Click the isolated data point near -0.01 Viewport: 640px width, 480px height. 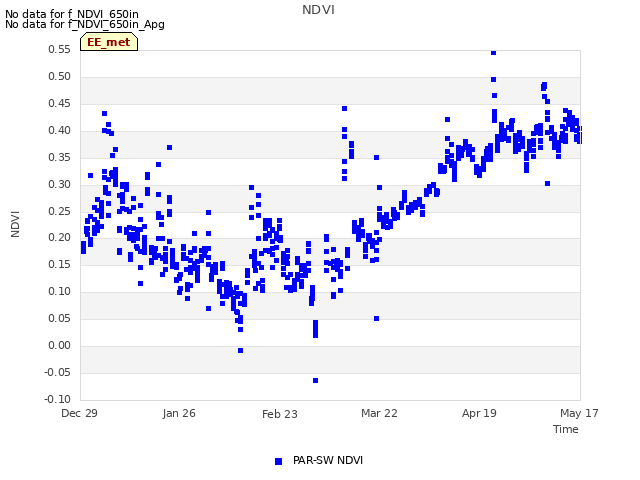pyautogui.click(x=240, y=351)
